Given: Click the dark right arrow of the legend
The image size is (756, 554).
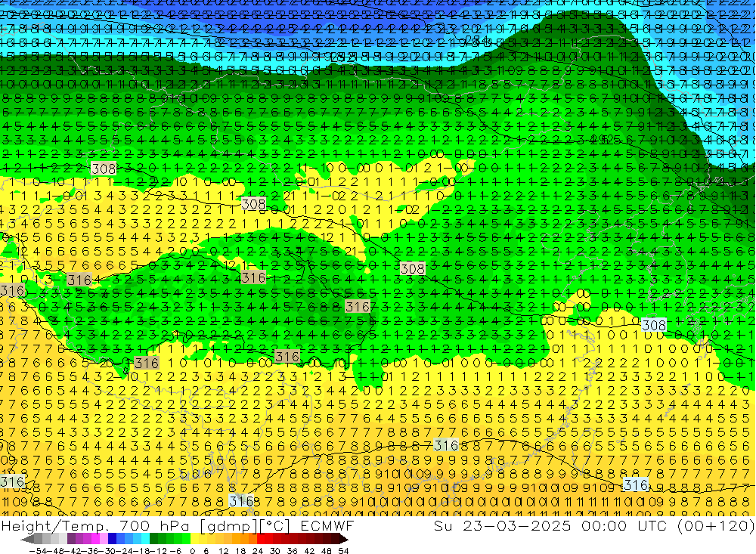Looking at the screenshot, I should pos(344,539).
